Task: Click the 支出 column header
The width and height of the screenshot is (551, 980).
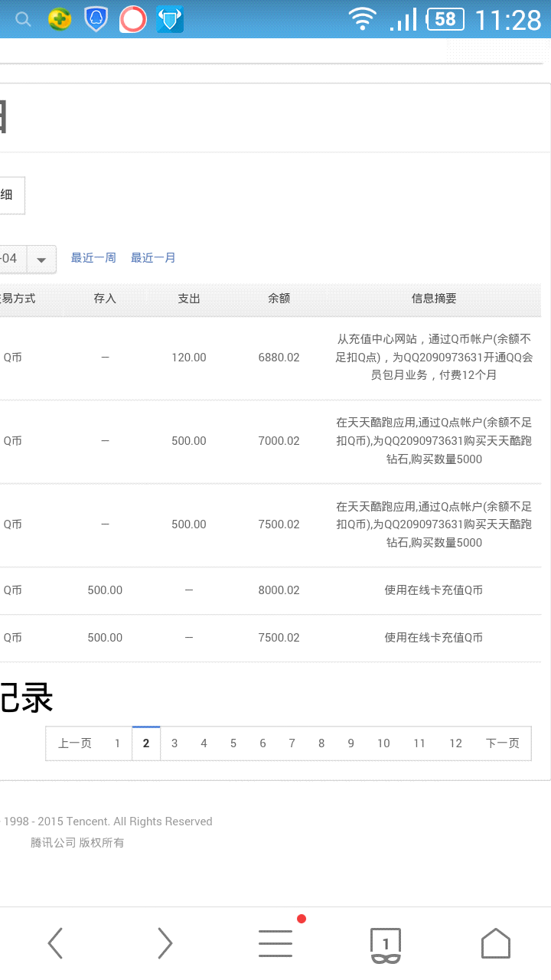Action: 189,299
